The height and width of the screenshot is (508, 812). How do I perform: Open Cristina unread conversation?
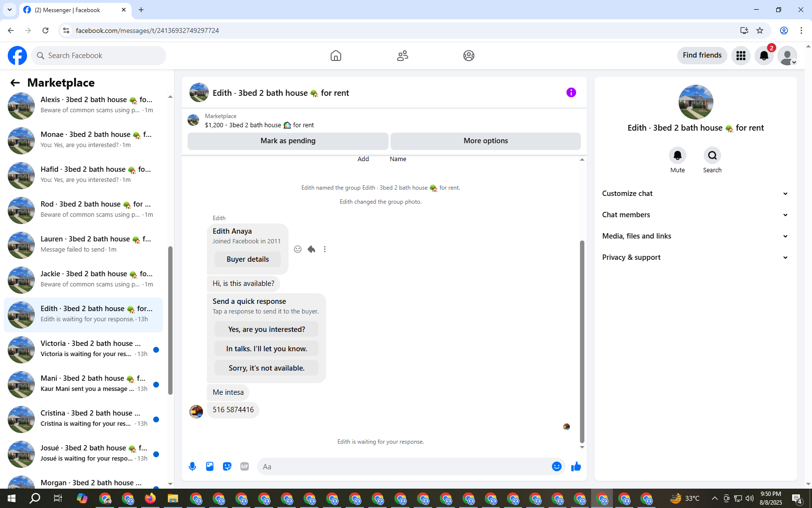pos(83,418)
